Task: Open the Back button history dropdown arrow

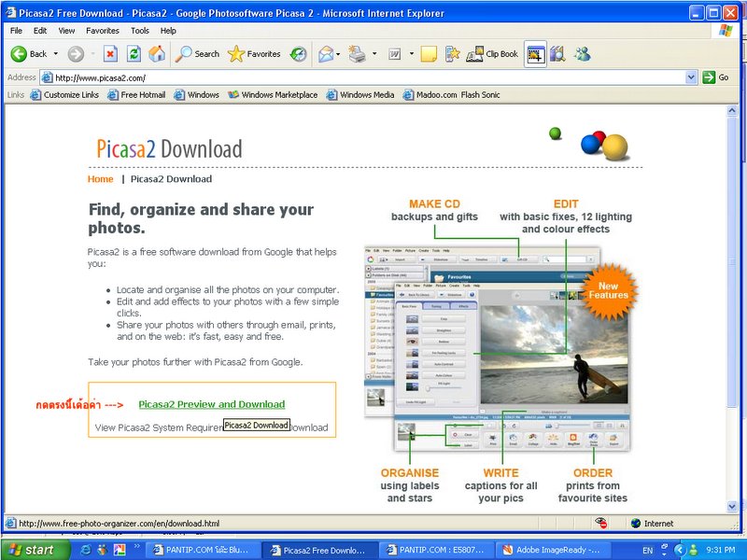Action: click(56, 54)
